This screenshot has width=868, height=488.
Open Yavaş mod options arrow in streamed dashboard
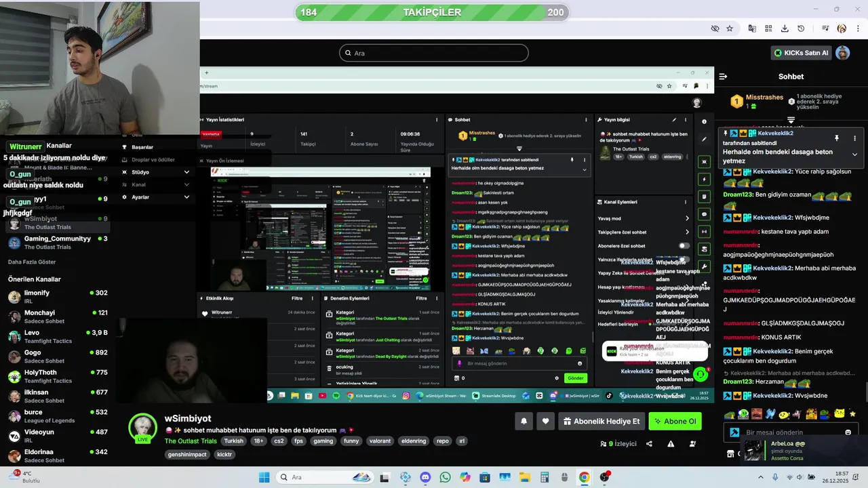[686, 218]
